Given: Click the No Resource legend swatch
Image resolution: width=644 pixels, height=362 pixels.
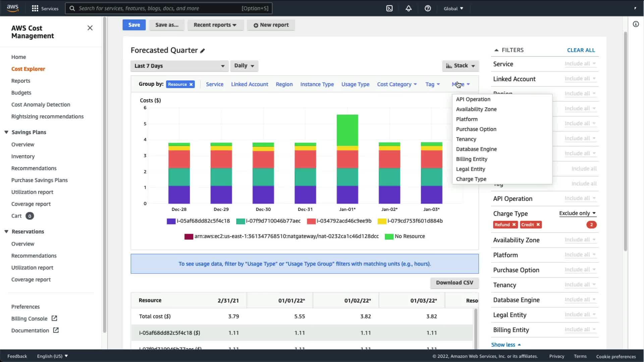Looking at the screenshot, I should pos(389,237).
